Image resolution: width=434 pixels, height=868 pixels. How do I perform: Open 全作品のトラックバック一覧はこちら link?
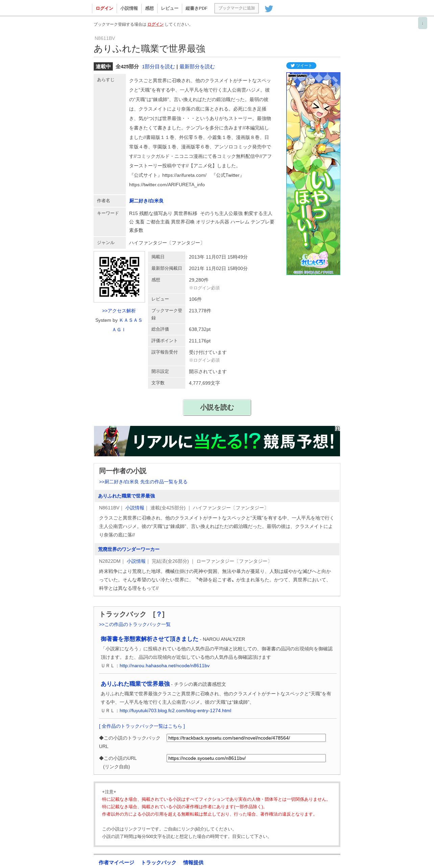(142, 726)
